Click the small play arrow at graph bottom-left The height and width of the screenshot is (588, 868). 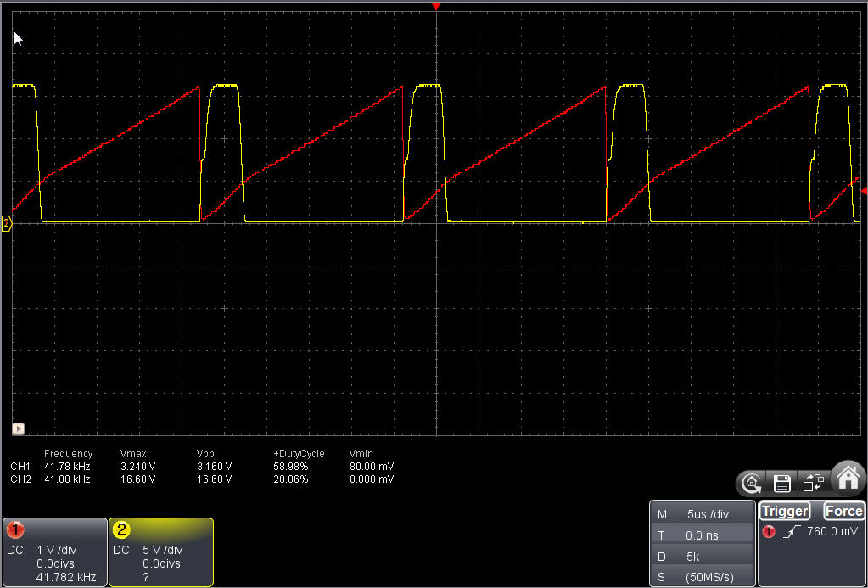[17, 428]
